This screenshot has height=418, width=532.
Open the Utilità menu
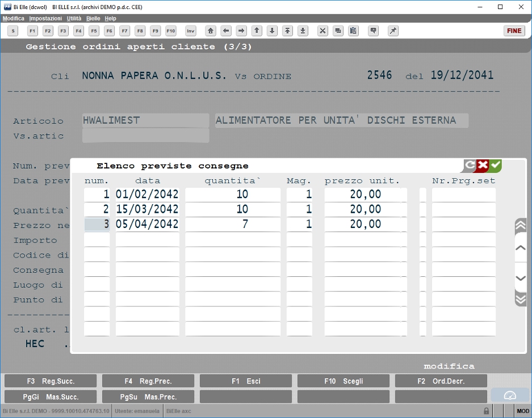coord(74,18)
